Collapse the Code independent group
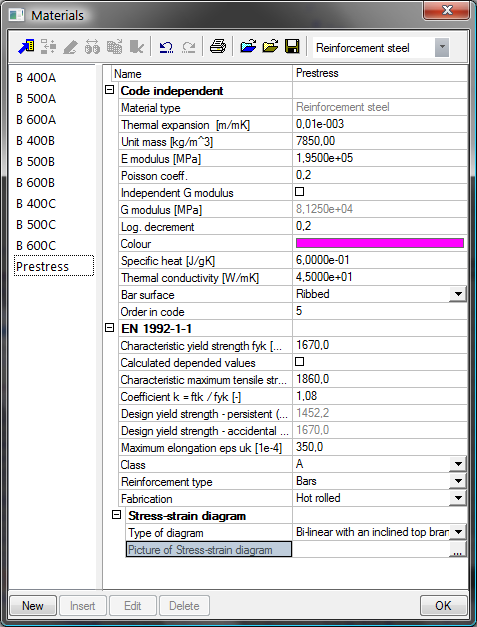Viewport: 477px width, 627px height. pyautogui.click(x=110, y=90)
